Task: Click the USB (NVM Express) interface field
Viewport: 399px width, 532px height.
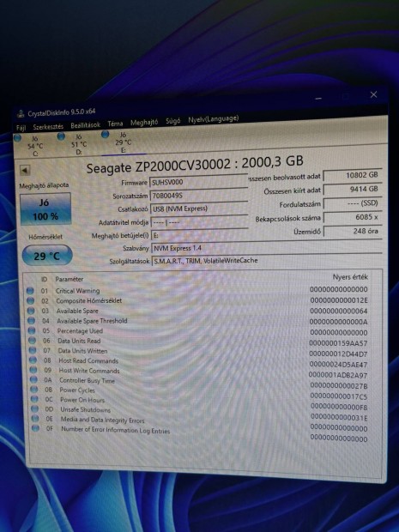Action: coord(199,209)
